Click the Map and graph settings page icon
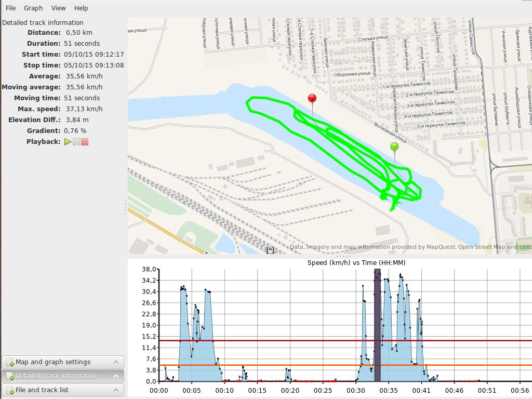The image size is (532, 399). 10,363
